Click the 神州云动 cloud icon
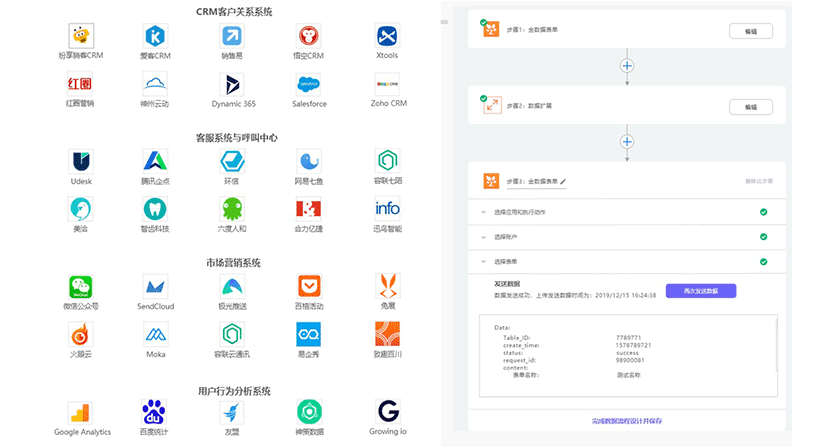This screenshot has height=447, width=837. [x=155, y=84]
